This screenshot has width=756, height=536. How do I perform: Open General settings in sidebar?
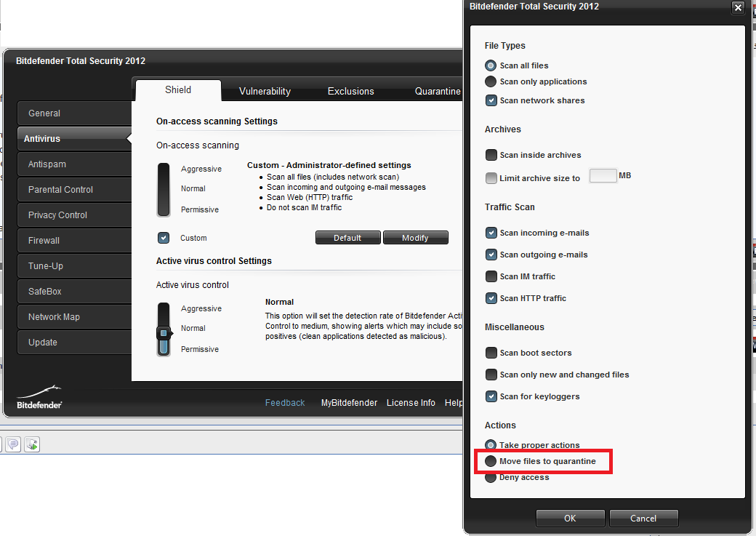[x=75, y=113]
